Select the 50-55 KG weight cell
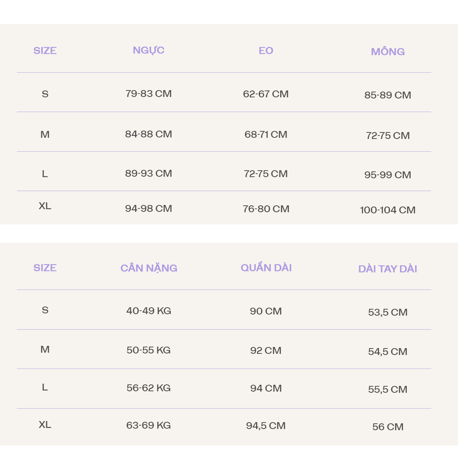Image resolution: width=458 pixels, height=476 pixels. pos(148,350)
